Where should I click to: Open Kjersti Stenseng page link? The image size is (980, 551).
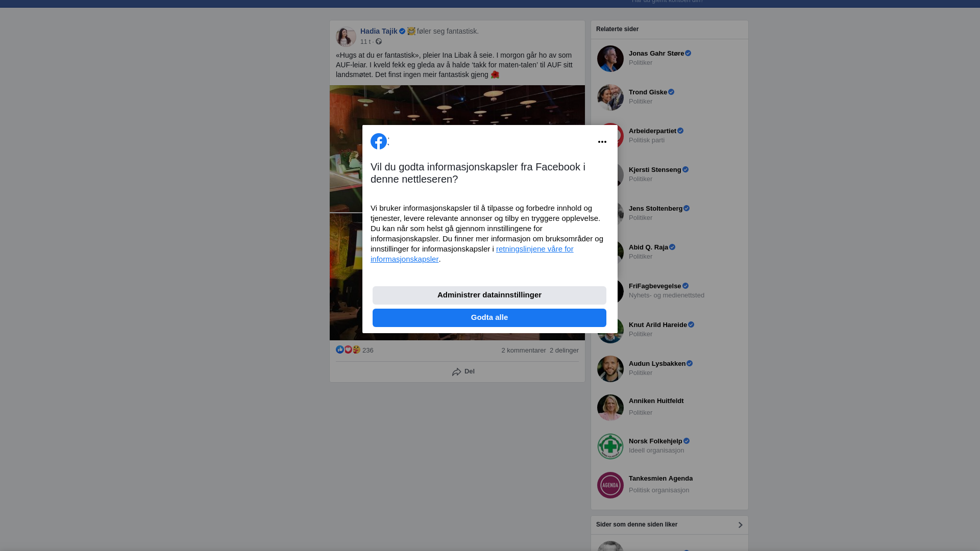click(655, 170)
